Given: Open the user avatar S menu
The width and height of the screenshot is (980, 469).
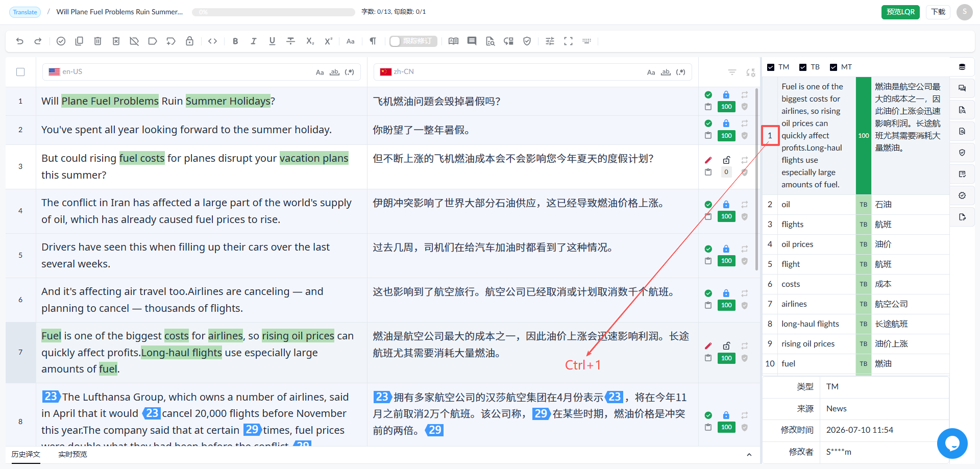Looking at the screenshot, I should click(965, 12).
